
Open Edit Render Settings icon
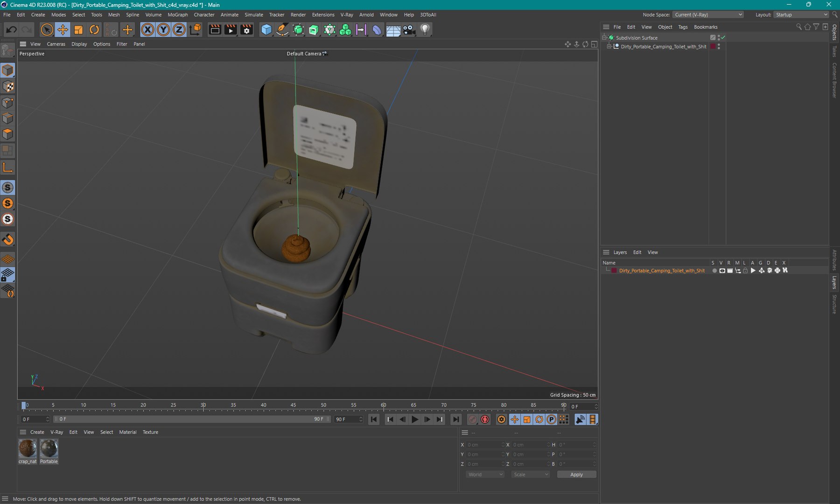[x=246, y=30]
